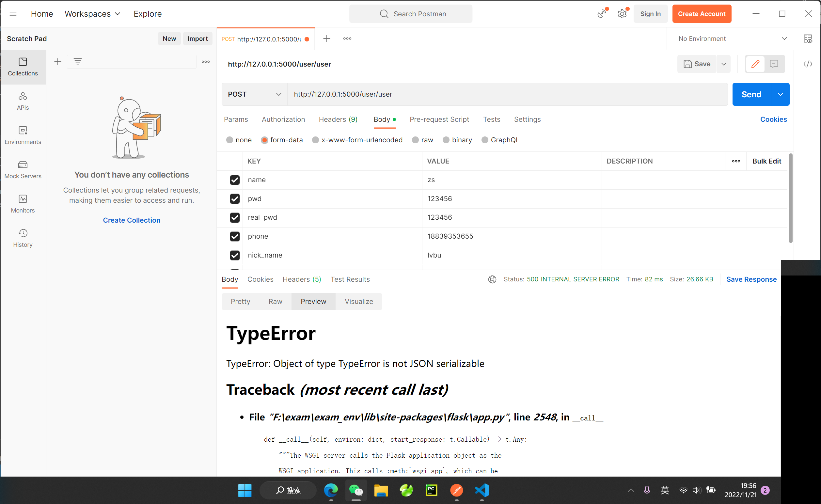Uncheck the real_pwd row checkbox

pos(235,218)
